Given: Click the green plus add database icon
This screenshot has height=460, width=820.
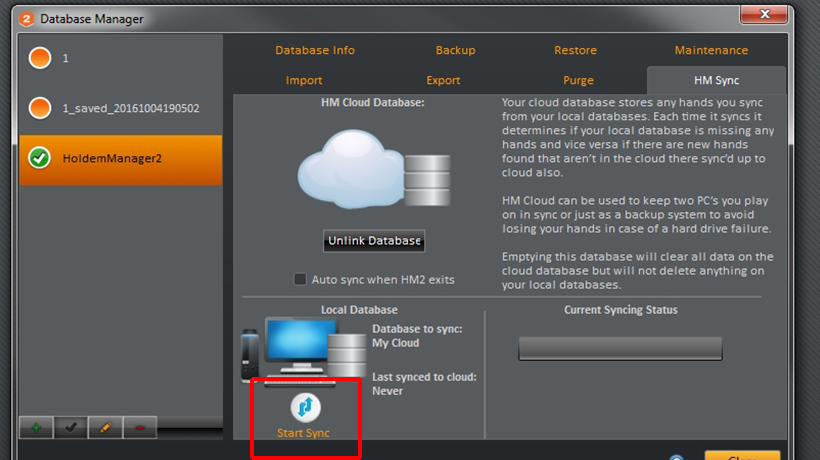Looking at the screenshot, I should (x=36, y=428).
